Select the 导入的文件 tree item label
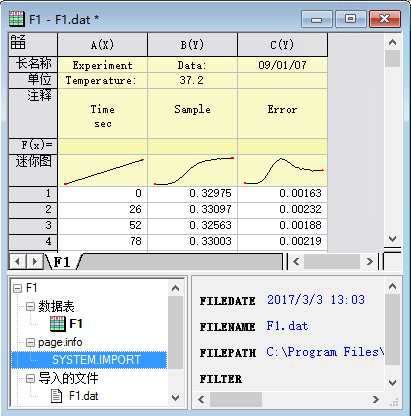The width and height of the screenshot is (411, 416). point(68,378)
